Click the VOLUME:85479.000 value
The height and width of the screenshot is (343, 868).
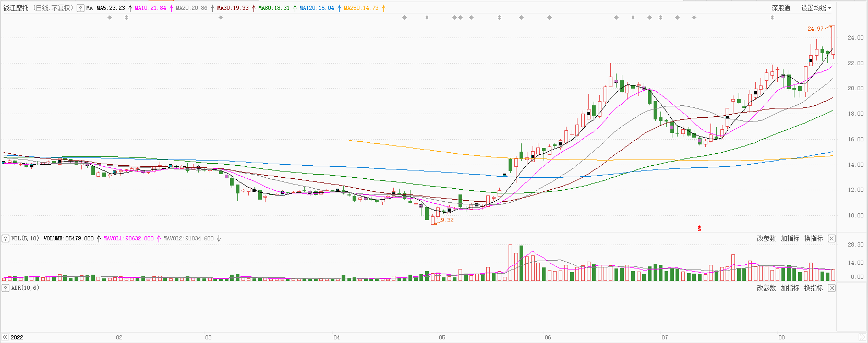(68, 238)
